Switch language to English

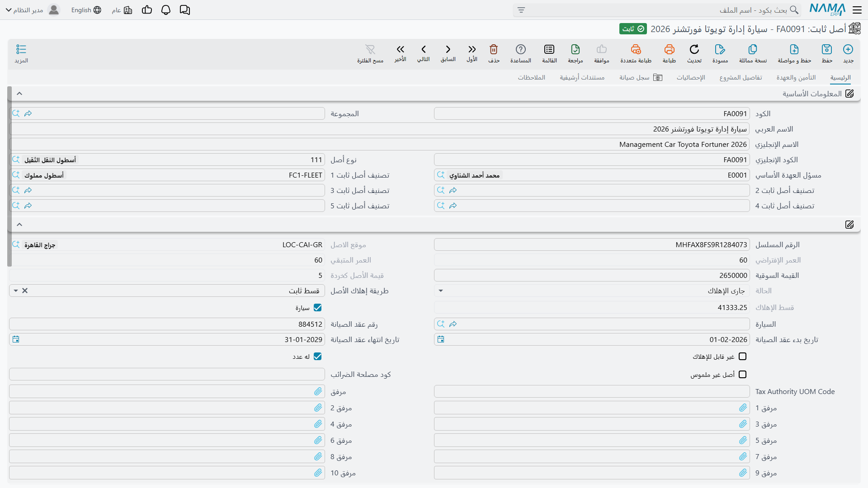86,10
